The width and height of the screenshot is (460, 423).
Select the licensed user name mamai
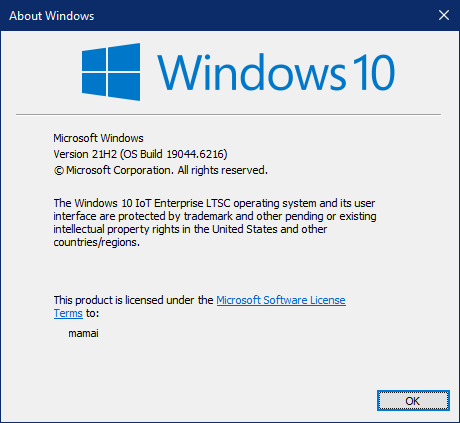[x=83, y=333]
